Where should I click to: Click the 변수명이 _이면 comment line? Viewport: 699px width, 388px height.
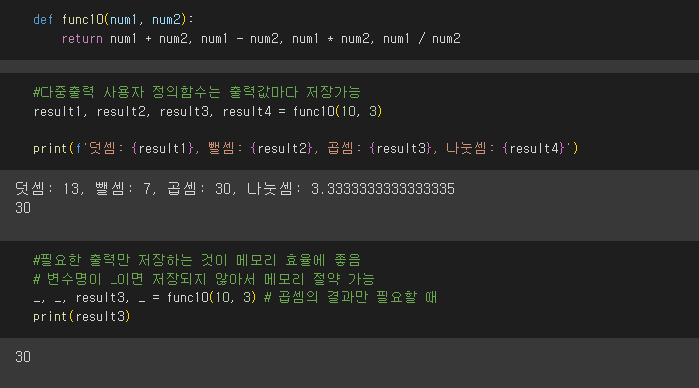[204, 279]
